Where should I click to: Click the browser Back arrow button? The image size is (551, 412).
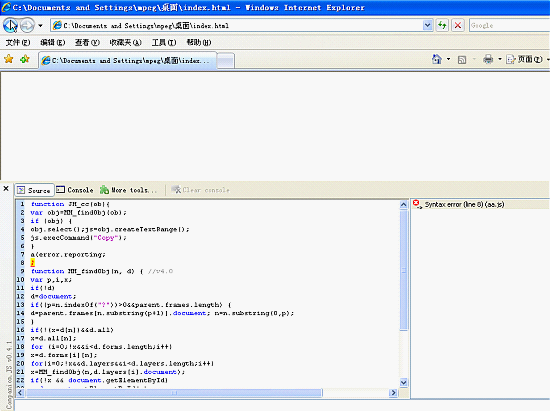tap(10, 25)
